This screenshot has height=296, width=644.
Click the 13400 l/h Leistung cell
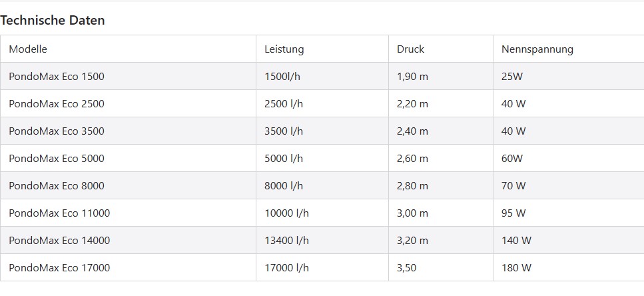(x=286, y=241)
